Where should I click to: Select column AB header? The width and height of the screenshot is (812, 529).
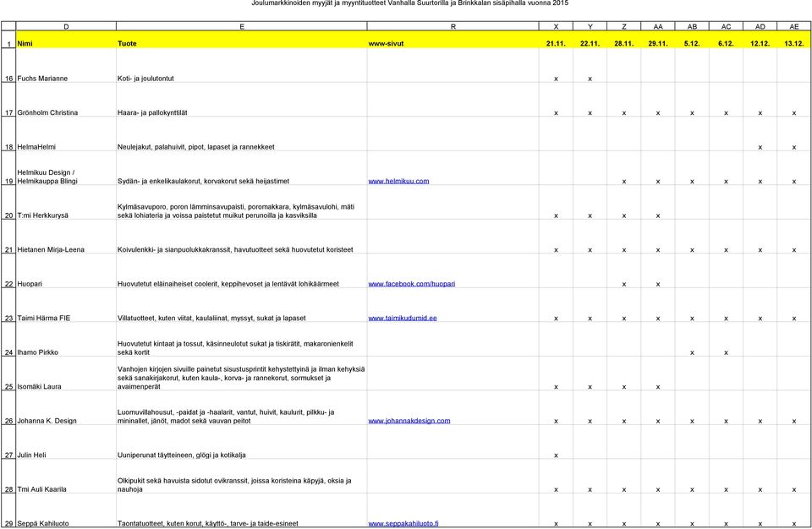coord(692,26)
